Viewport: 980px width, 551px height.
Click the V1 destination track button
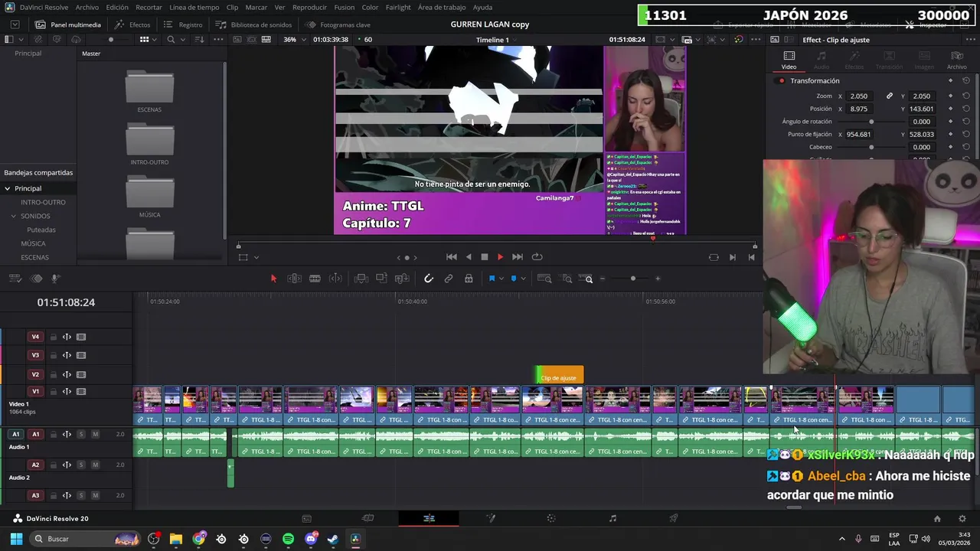[35, 391]
